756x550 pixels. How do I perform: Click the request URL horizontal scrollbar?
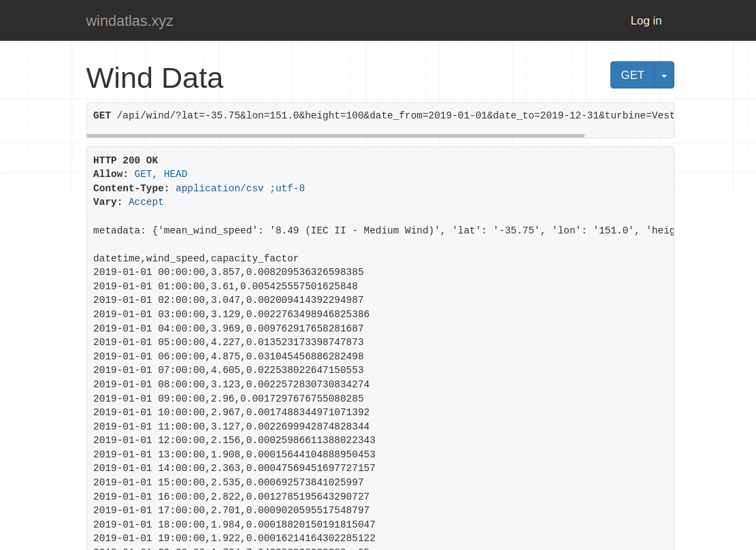click(x=335, y=136)
